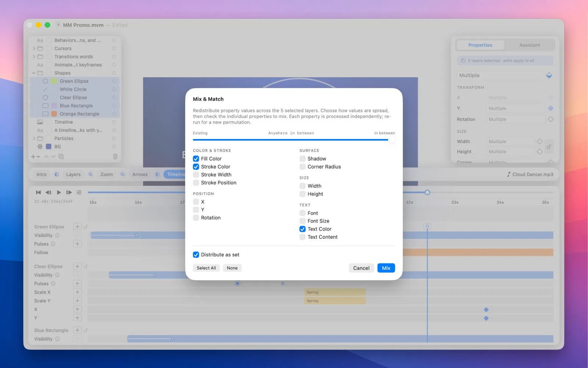Click the Mix button
The height and width of the screenshot is (368, 588).
click(386, 268)
